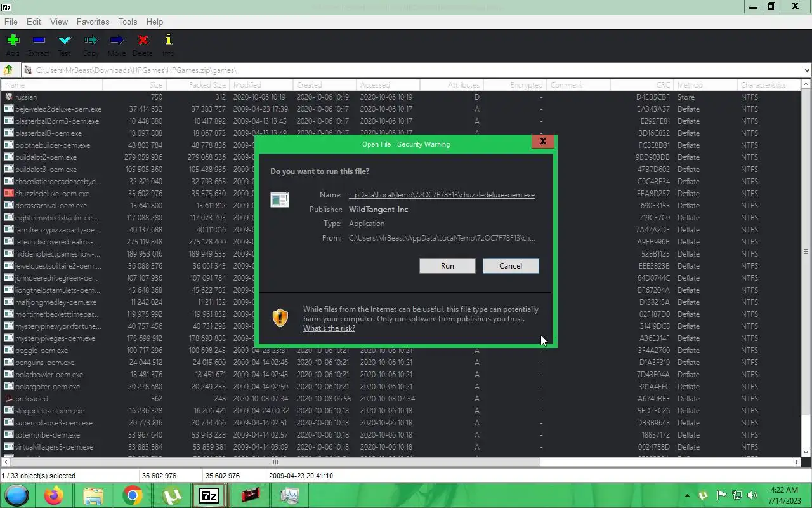Click the 7-Zip taskbar icon

[x=209, y=495]
